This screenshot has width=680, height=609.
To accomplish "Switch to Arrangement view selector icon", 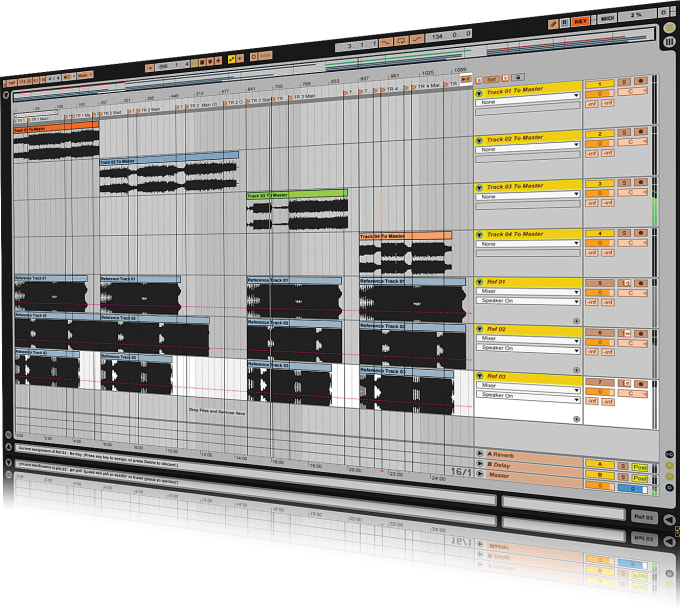I will (x=670, y=28).
